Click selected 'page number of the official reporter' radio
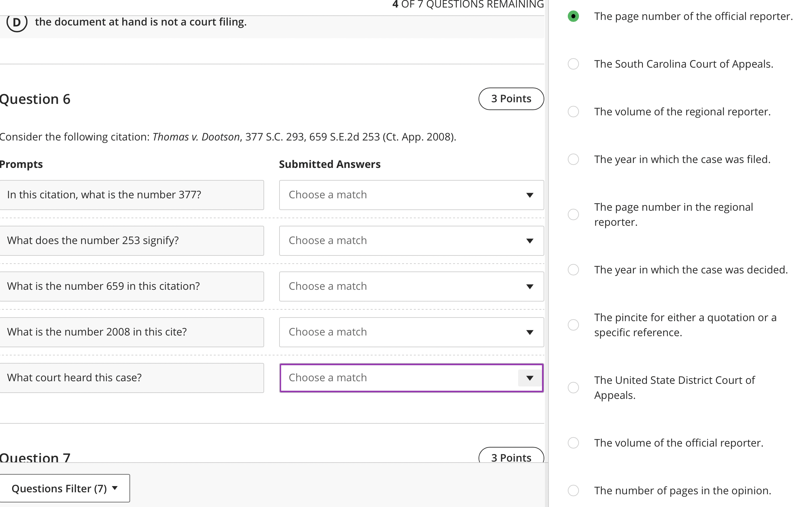 [573, 16]
